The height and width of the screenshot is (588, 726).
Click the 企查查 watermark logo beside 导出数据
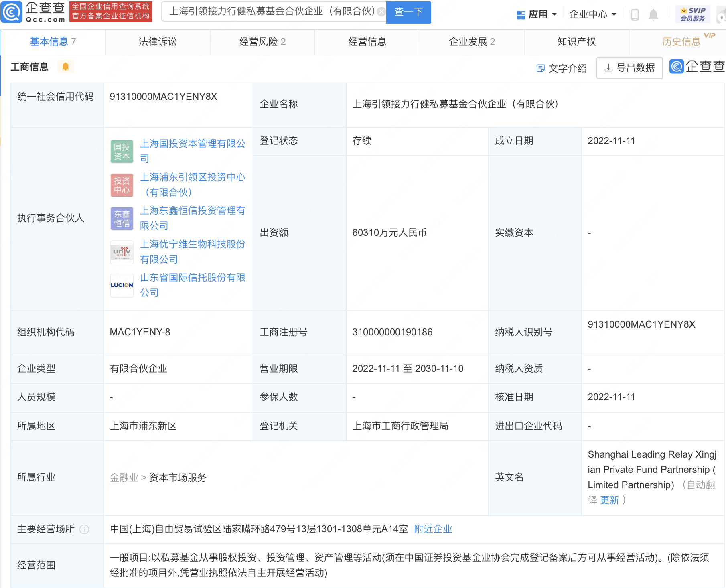[x=697, y=67]
